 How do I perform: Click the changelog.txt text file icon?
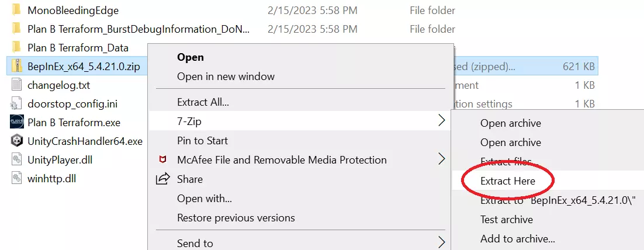16,85
